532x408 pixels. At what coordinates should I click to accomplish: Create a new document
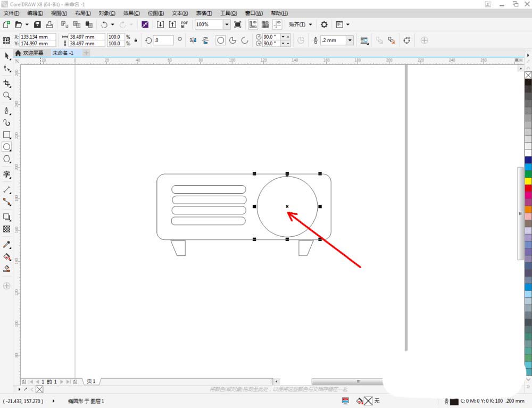pyautogui.click(x=6, y=24)
